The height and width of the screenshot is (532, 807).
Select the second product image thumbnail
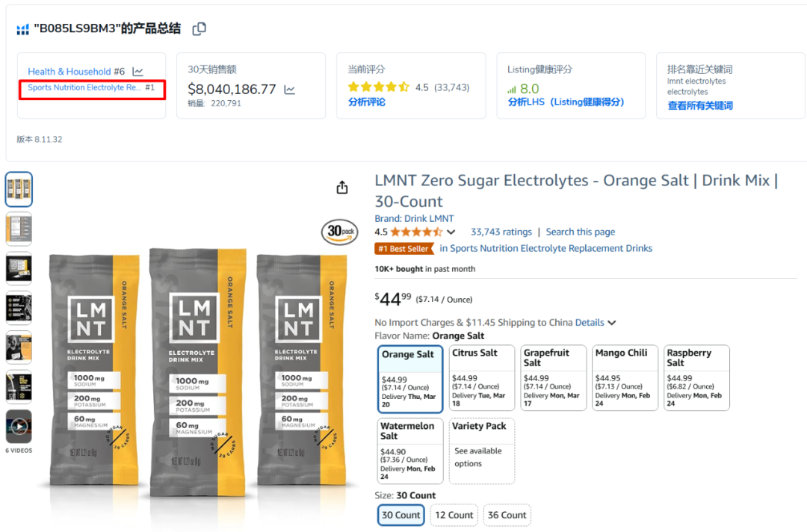[19, 229]
